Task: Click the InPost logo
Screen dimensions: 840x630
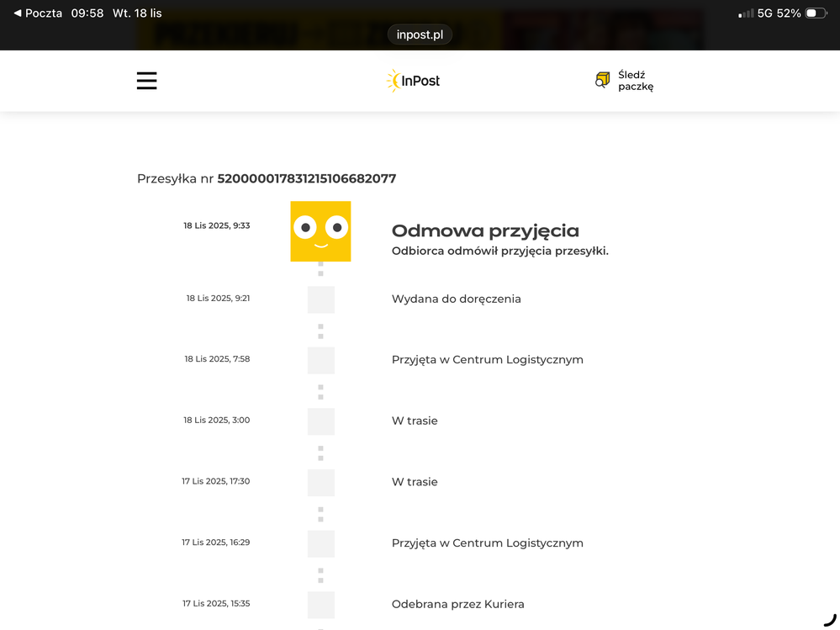Action: [x=413, y=81]
